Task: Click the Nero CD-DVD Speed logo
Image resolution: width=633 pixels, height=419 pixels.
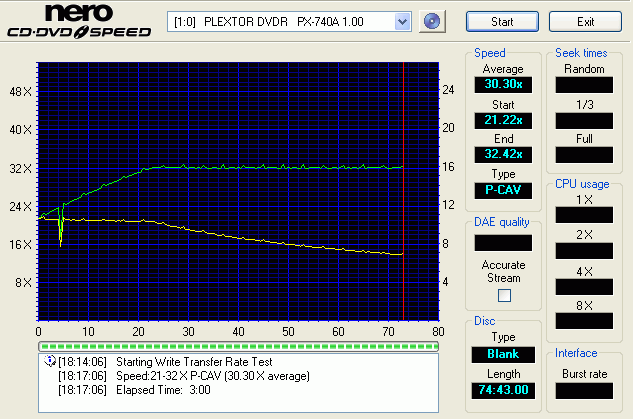Action: click(x=79, y=22)
